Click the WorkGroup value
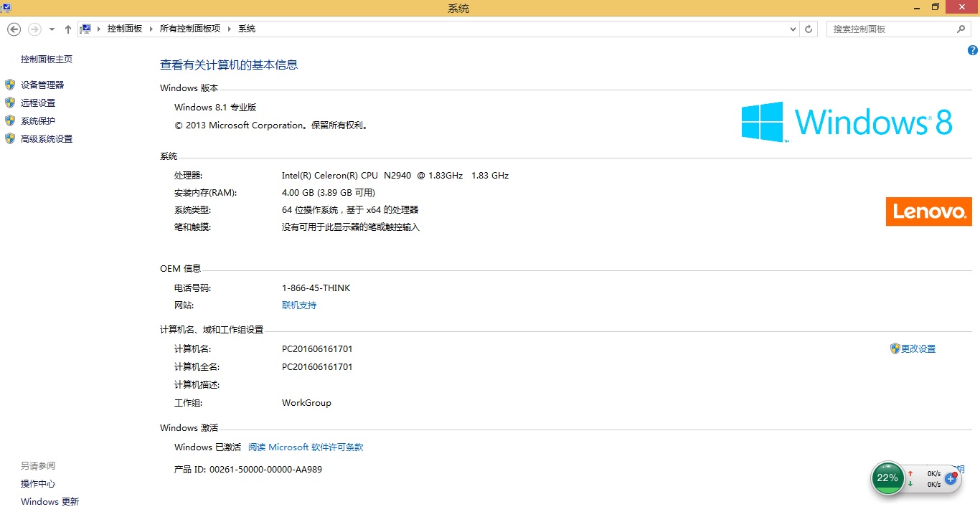980x522 pixels. point(306,403)
